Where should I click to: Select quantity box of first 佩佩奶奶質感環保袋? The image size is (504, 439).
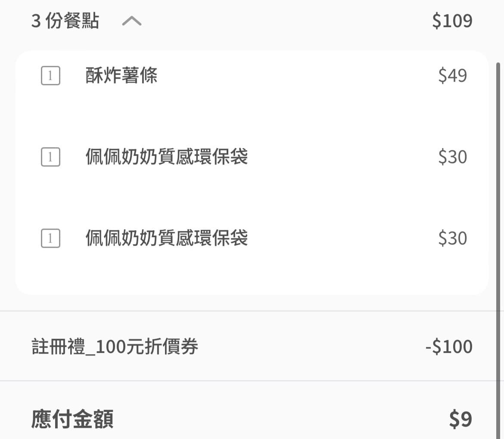coord(50,157)
